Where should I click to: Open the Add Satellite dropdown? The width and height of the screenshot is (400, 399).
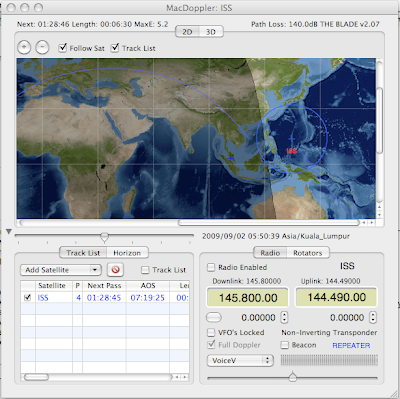click(x=61, y=270)
